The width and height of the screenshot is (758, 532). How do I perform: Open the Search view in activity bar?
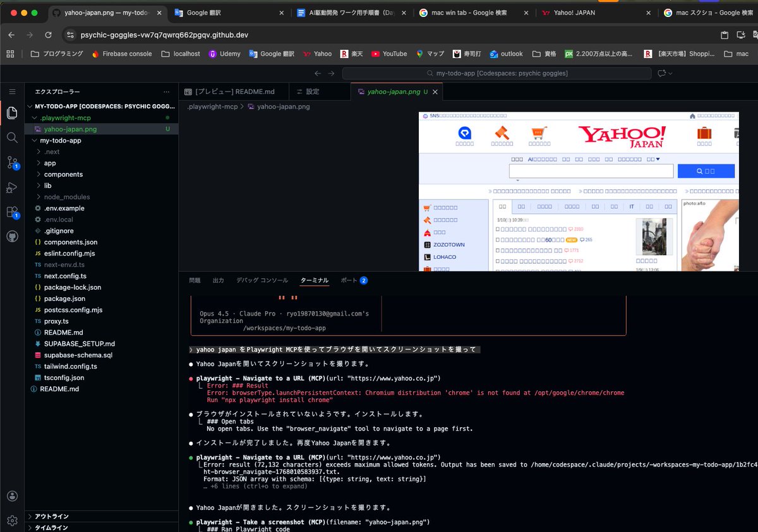point(12,138)
